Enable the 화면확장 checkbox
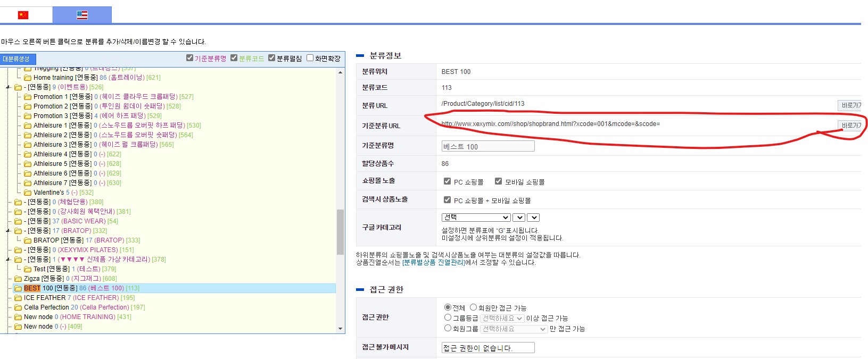 [x=310, y=58]
